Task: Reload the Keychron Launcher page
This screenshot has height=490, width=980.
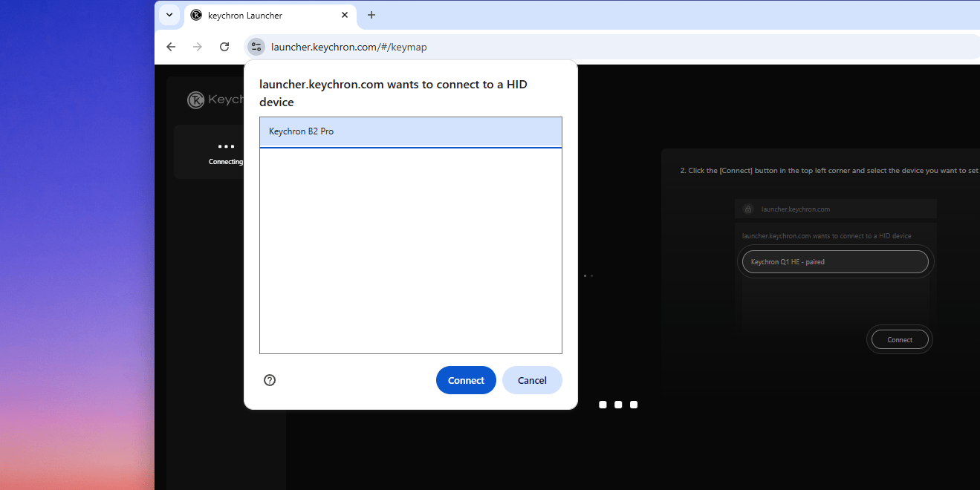Action: (x=224, y=47)
